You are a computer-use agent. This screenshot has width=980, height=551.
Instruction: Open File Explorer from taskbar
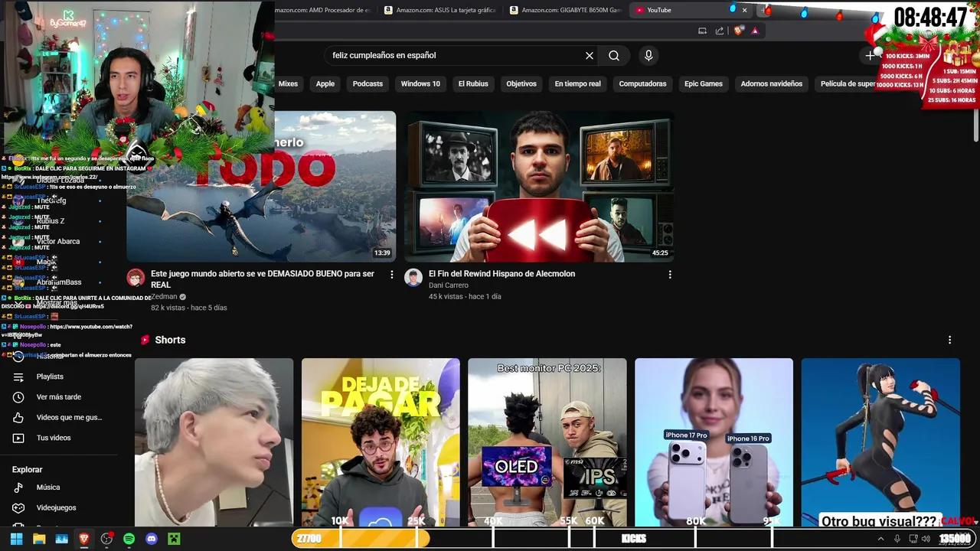tap(39, 539)
